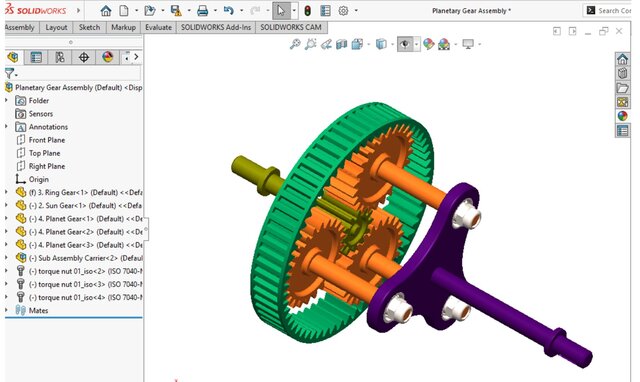Screen dimensions: 640x382
Task: Select the Right Plane
Action: point(40,166)
